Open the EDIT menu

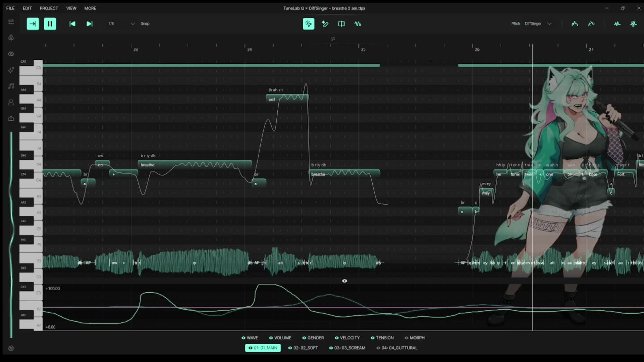click(27, 8)
